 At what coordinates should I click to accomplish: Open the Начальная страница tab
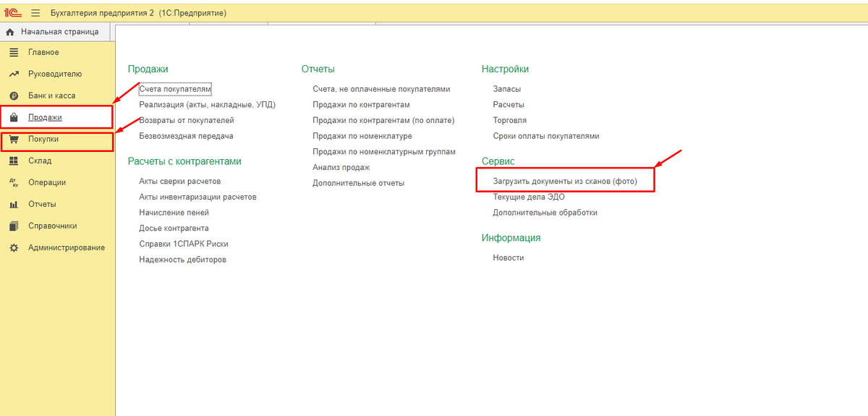click(x=55, y=32)
